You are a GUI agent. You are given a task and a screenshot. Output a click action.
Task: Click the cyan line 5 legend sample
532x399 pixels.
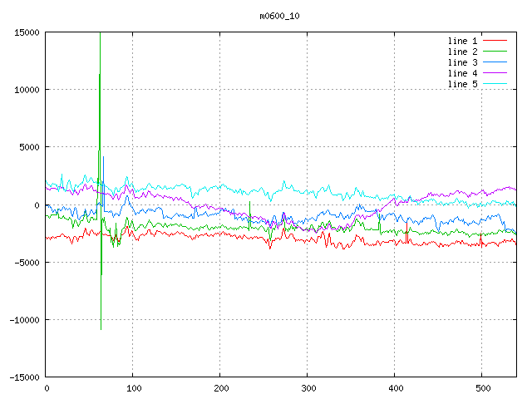495,84
